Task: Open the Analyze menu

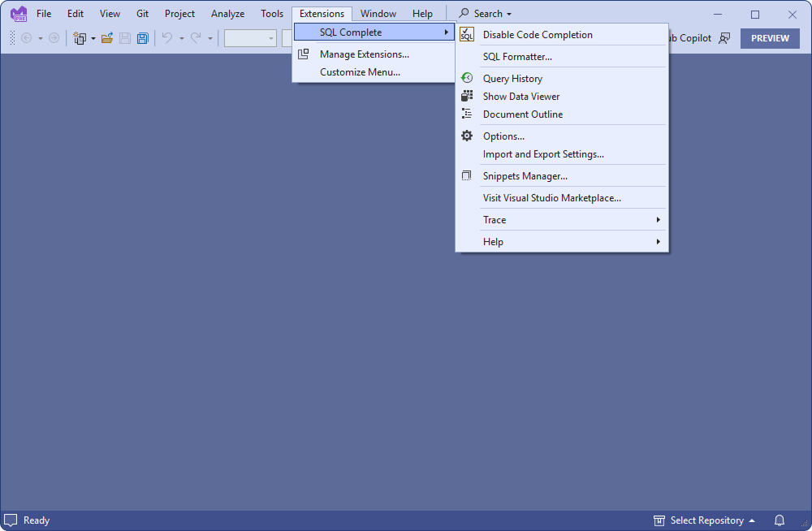Action: tap(228, 14)
